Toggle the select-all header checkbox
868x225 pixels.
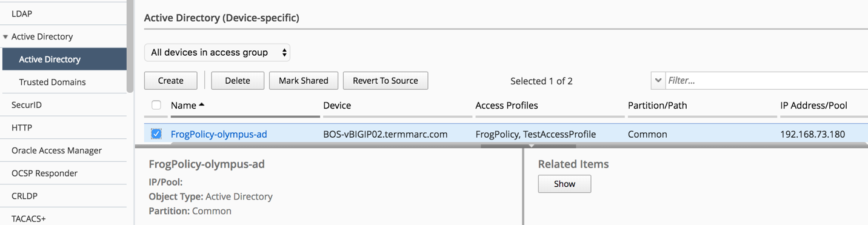coord(156,105)
